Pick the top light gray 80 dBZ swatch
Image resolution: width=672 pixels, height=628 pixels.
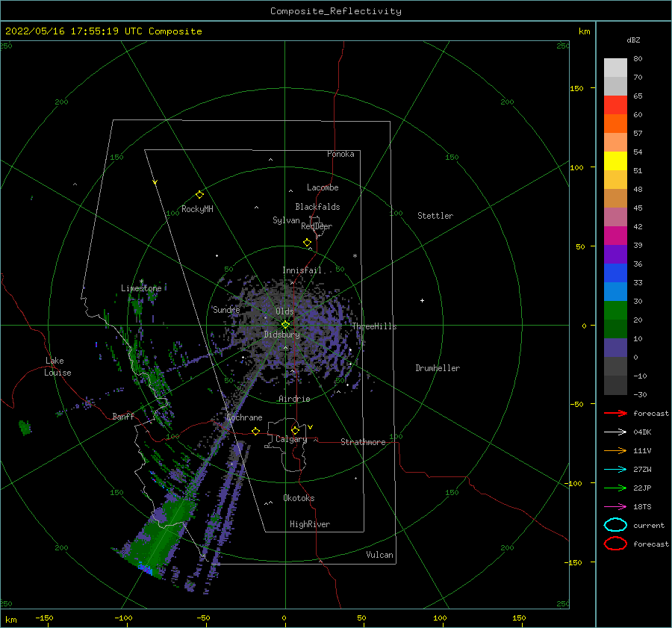615,67
